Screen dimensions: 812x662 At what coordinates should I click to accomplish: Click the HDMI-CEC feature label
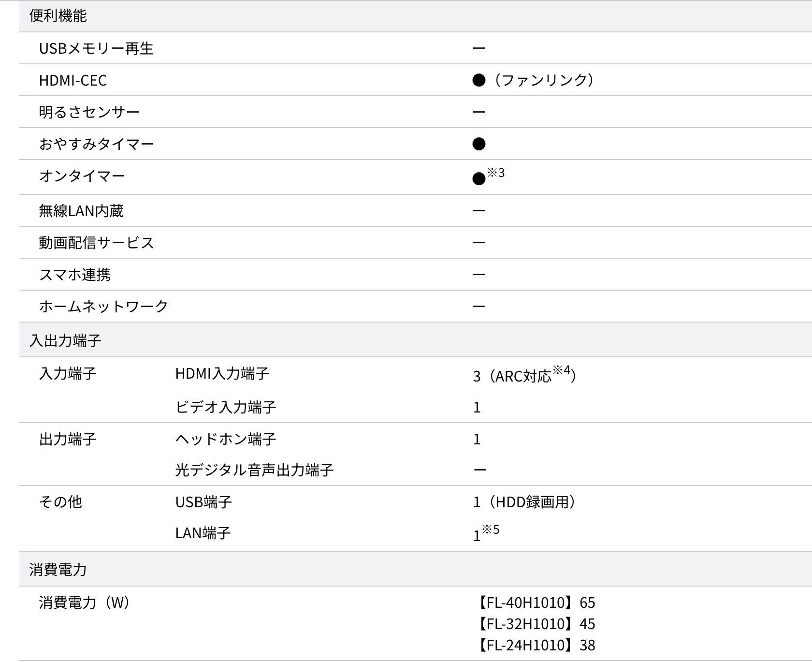[x=73, y=80]
